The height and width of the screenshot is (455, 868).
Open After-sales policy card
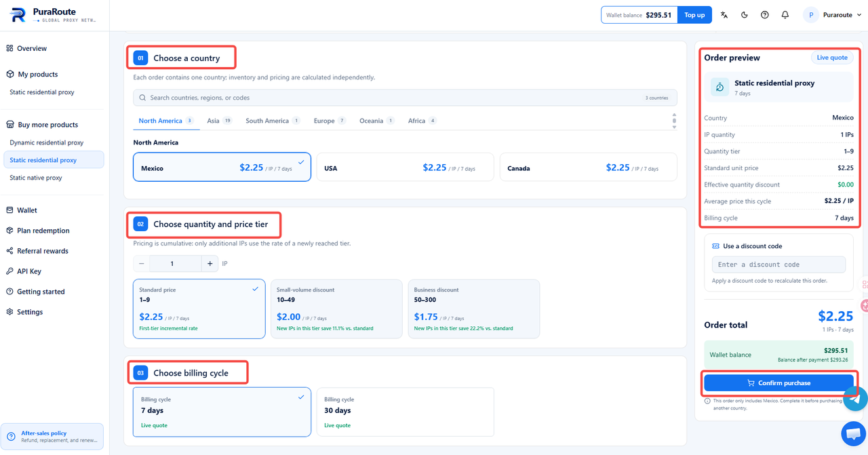point(53,437)
